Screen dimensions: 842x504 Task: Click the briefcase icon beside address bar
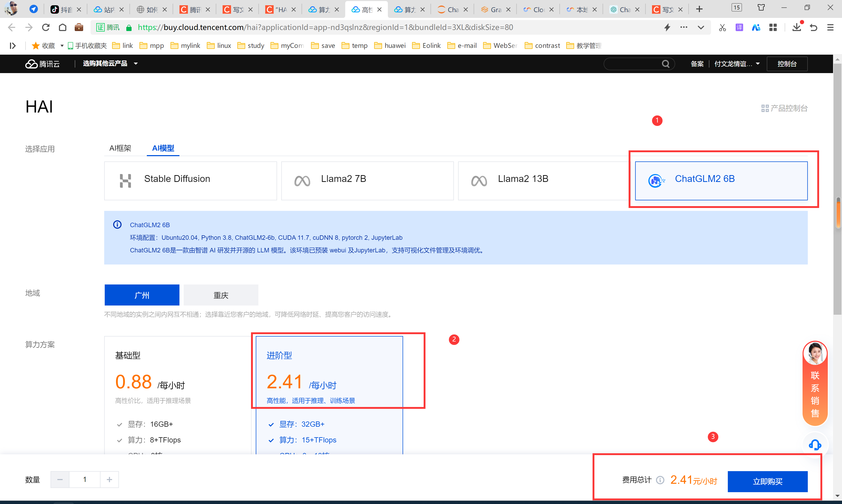79,28
